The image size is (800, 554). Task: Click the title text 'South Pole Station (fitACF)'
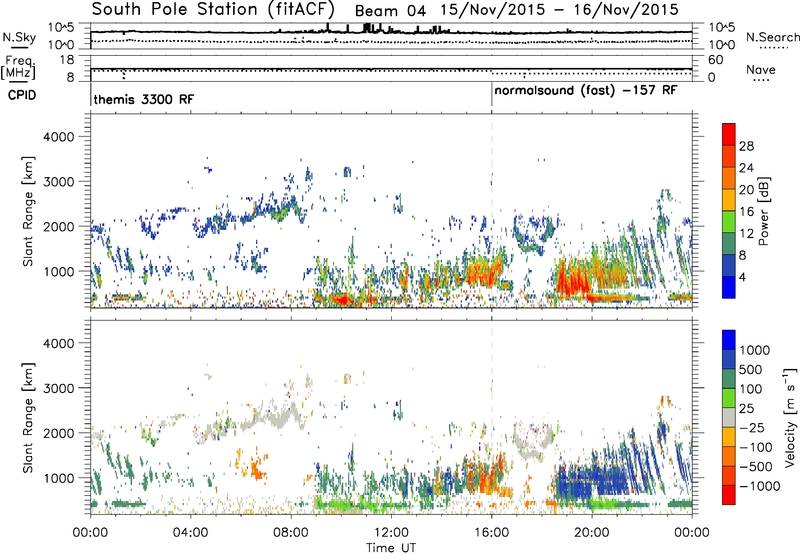[x=213, y=9]
